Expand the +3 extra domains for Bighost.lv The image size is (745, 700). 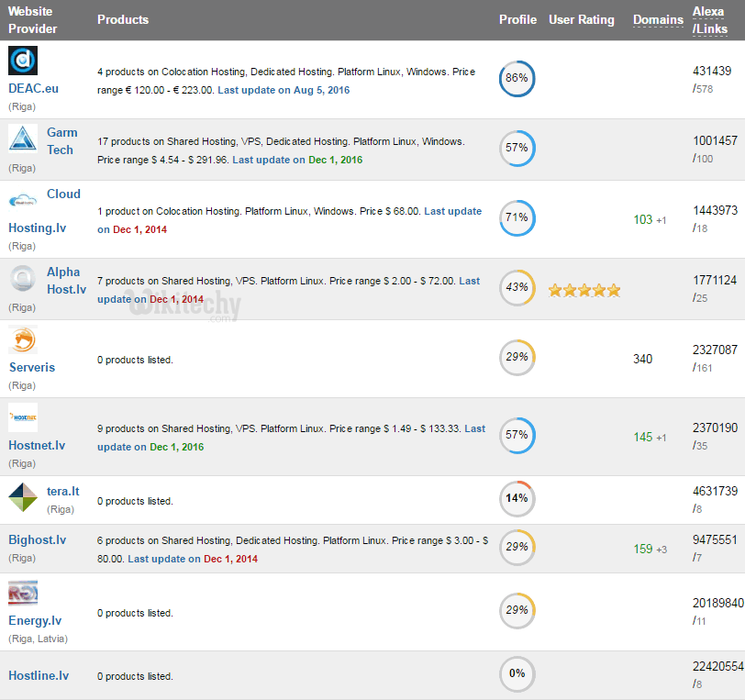coord(662,548)
